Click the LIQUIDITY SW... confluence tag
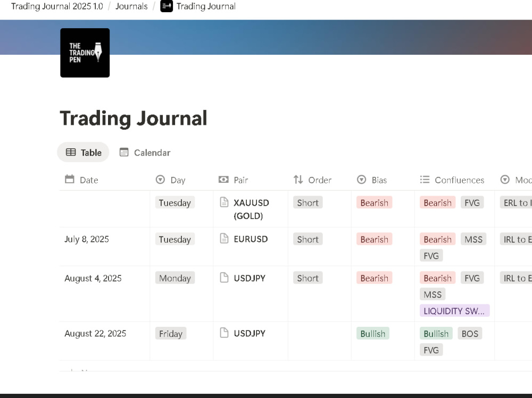Viewport: 532px width, 398px height. (455, 310)
